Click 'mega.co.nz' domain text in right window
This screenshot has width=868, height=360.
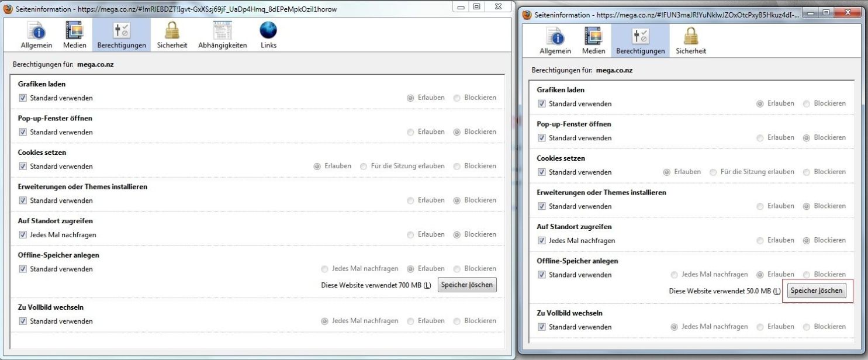click(614, 70)
